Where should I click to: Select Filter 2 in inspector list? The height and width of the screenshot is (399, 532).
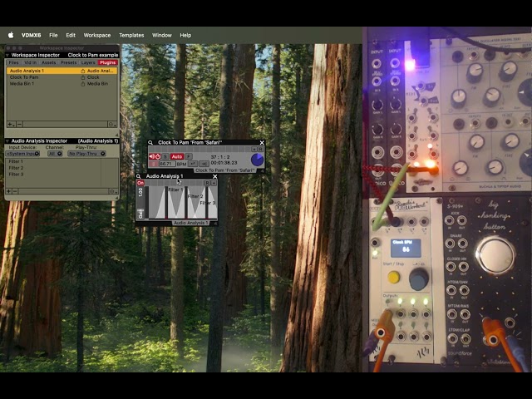53,168
